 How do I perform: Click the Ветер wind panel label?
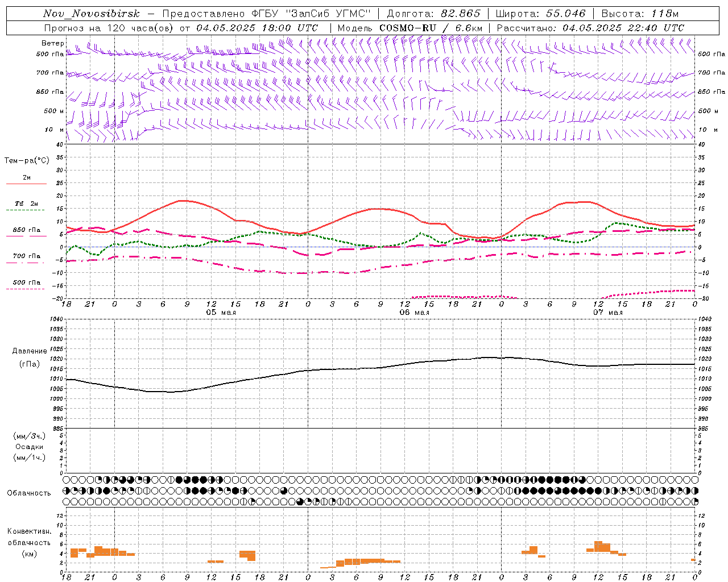pyautogui.click(x=52, y=43)
